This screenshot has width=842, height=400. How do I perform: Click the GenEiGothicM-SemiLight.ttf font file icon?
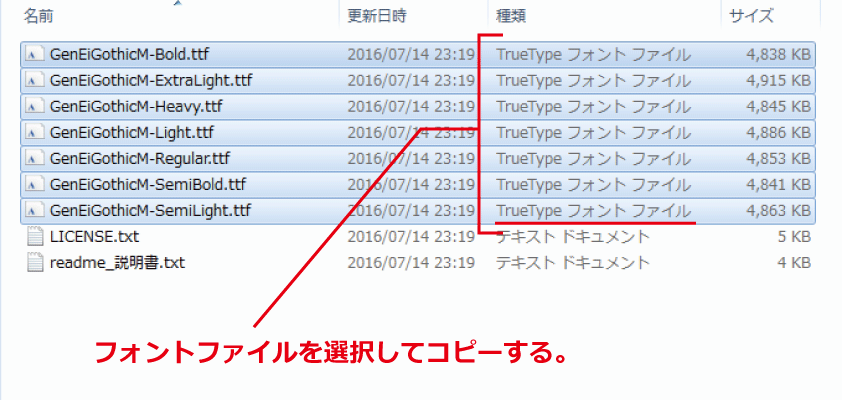coord(35,210)
